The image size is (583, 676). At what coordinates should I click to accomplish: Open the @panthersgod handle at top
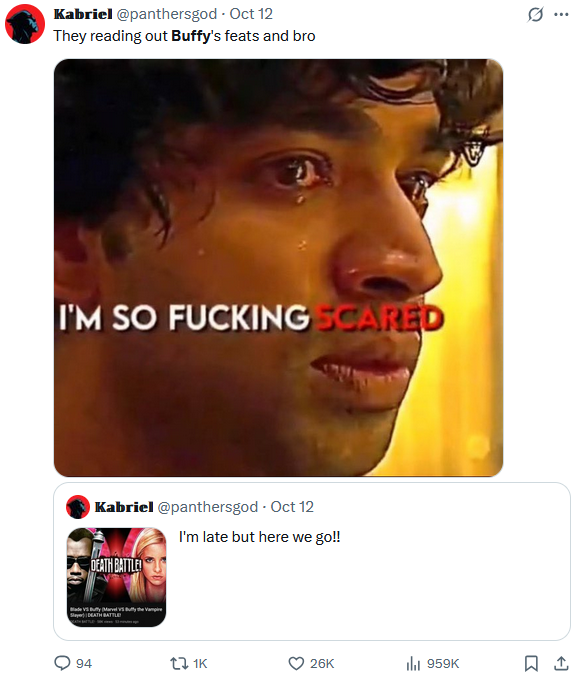pos(166,14)
